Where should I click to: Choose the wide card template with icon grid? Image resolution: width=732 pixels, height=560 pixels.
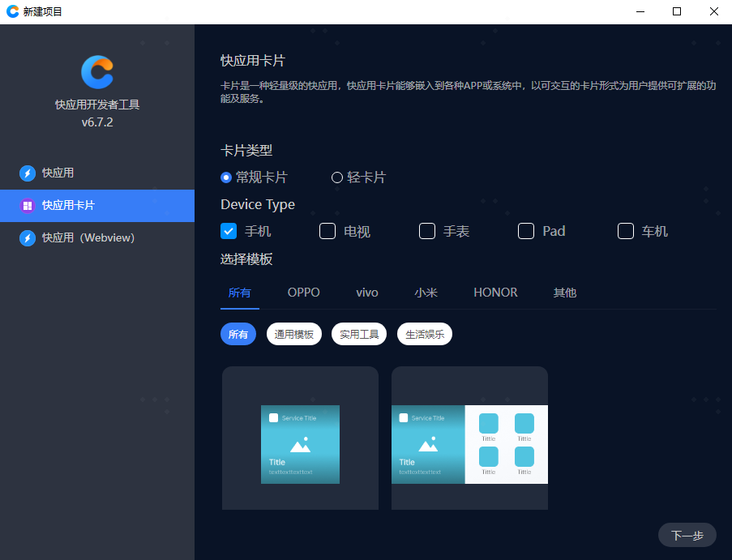(x=469, y=438)
